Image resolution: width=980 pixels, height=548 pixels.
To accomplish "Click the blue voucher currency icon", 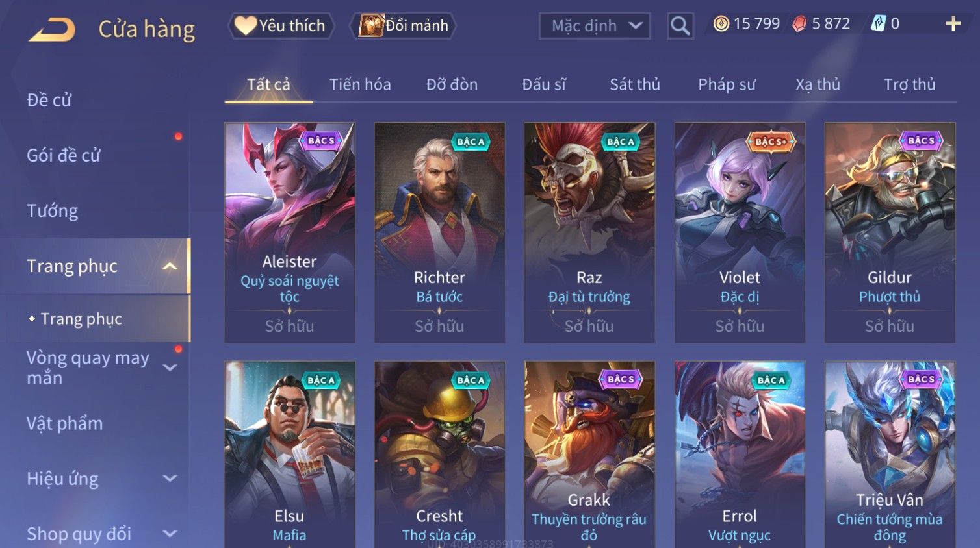I will (x=878, y=24).
